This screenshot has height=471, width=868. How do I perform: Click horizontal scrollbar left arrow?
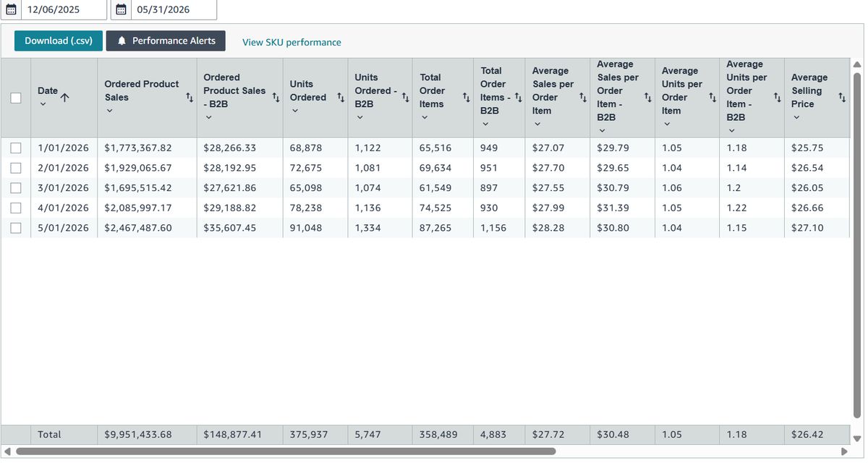(7, 451)
